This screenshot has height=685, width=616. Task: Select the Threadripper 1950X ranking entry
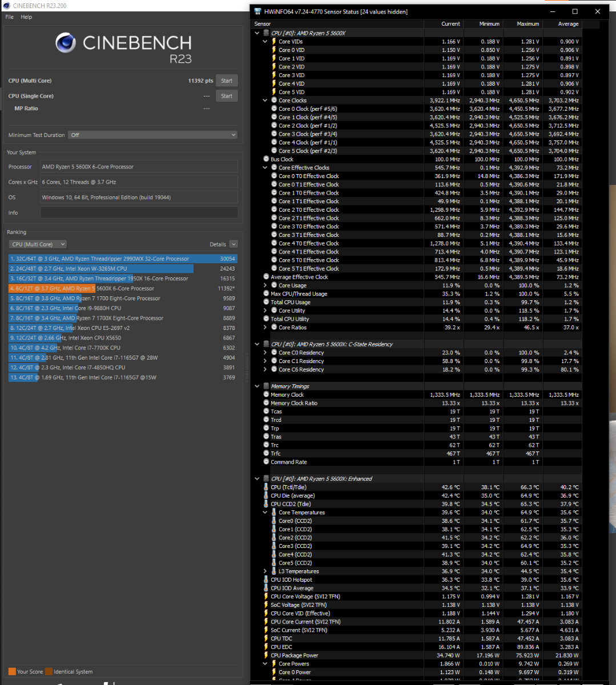tap(123, 279)
